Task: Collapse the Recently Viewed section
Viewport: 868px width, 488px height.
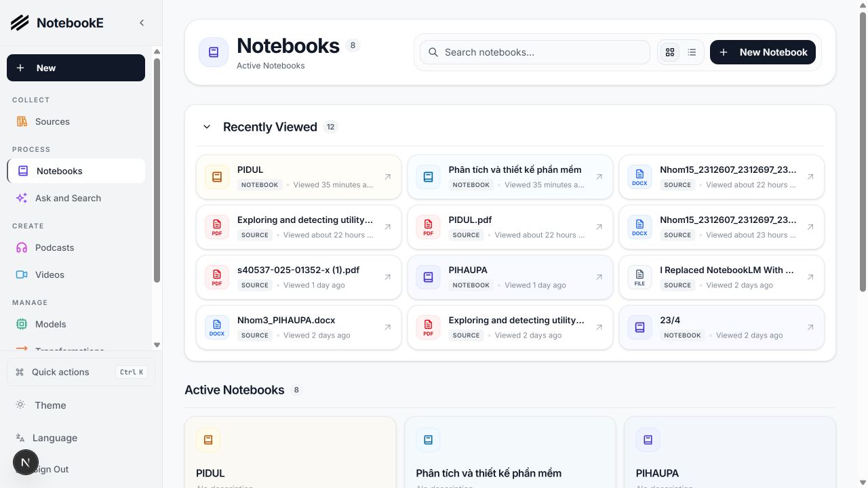Action: tap(207, 127)
